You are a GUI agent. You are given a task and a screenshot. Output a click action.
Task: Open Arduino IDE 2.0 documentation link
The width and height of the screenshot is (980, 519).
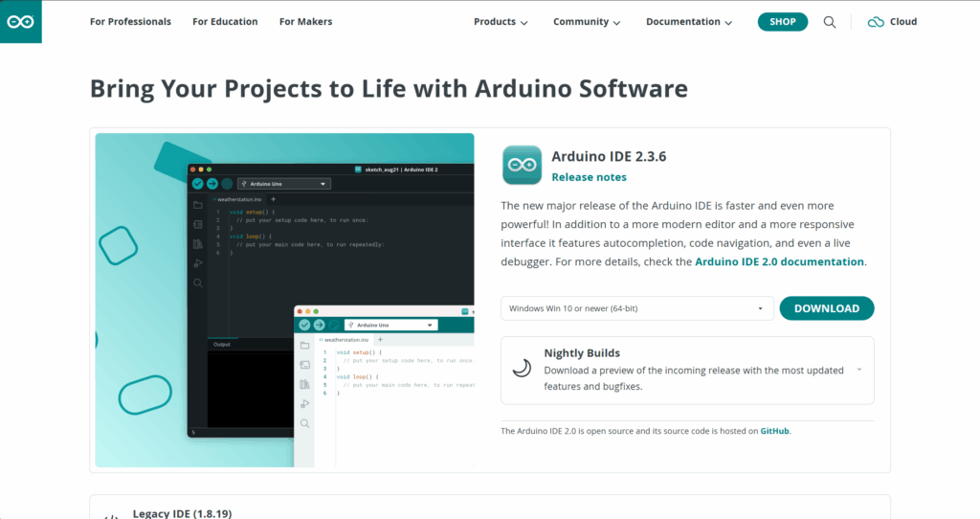[779, 261]
